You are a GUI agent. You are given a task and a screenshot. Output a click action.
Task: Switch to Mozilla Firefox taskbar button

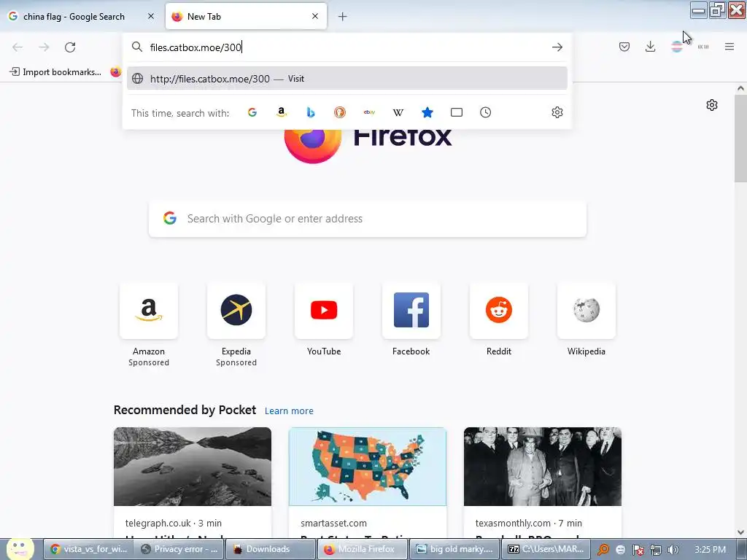pyautogui.click(x=362, y=549)
